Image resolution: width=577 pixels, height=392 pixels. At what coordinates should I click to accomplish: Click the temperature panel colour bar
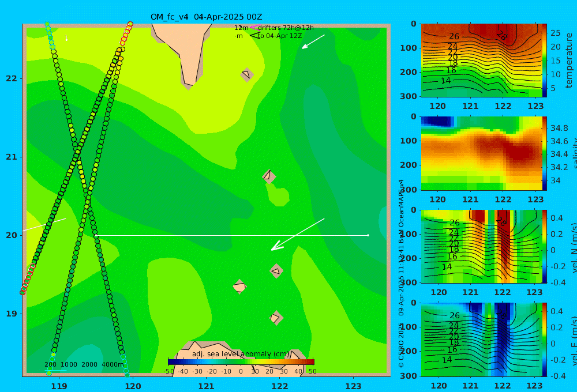pyautogui.click(x=544, y=61)
